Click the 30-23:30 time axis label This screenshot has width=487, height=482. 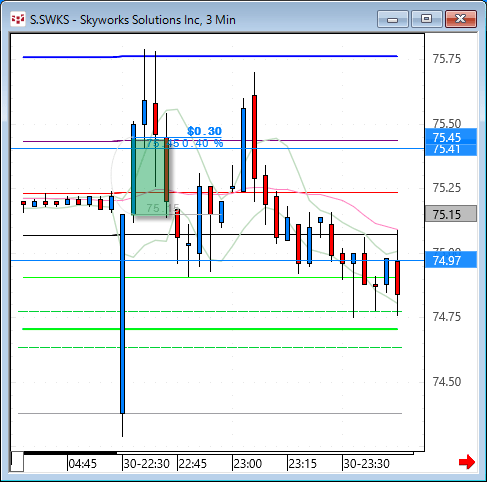tap(366, 464)
